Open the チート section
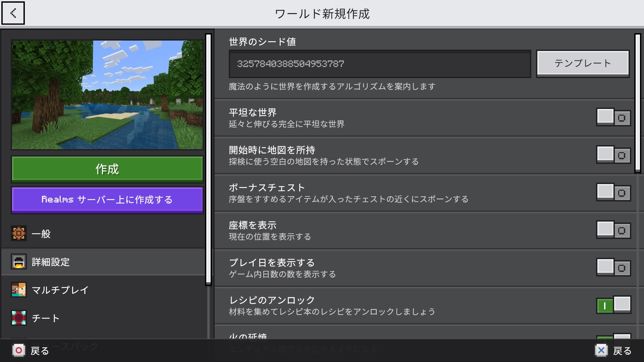Image resolution: width=644 pixels, height=362 pixels. point(103,318)
